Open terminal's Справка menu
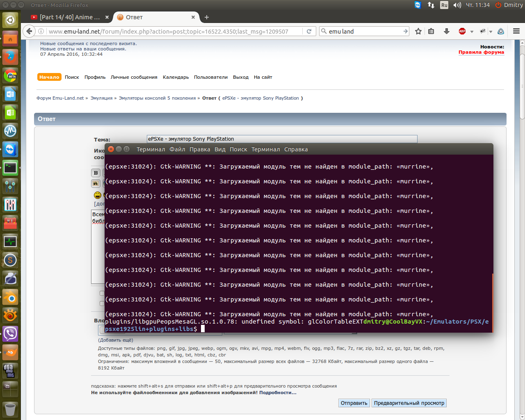The width and height of the screenshot is (525, 420). click(296, 149)
